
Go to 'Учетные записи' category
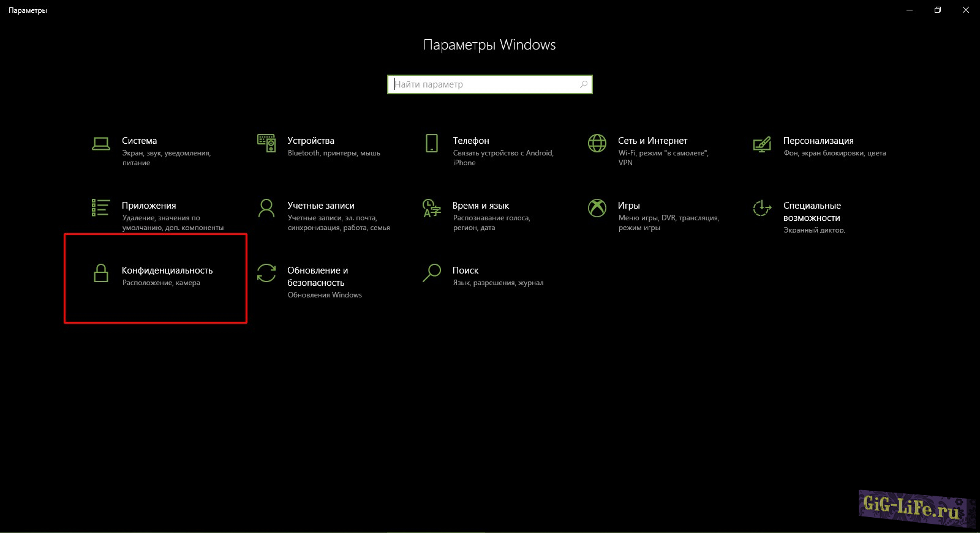[321, 206]
